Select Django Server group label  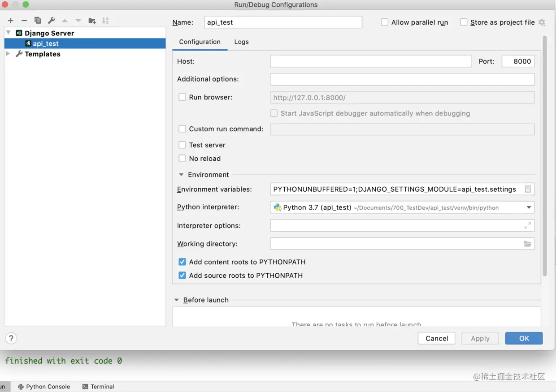point(49,33)
